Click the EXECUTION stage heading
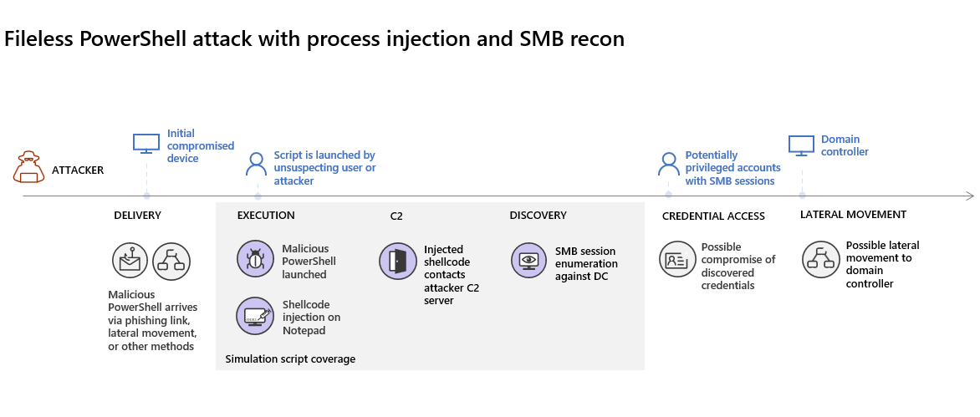980x417 pixels. pos(266,216)
